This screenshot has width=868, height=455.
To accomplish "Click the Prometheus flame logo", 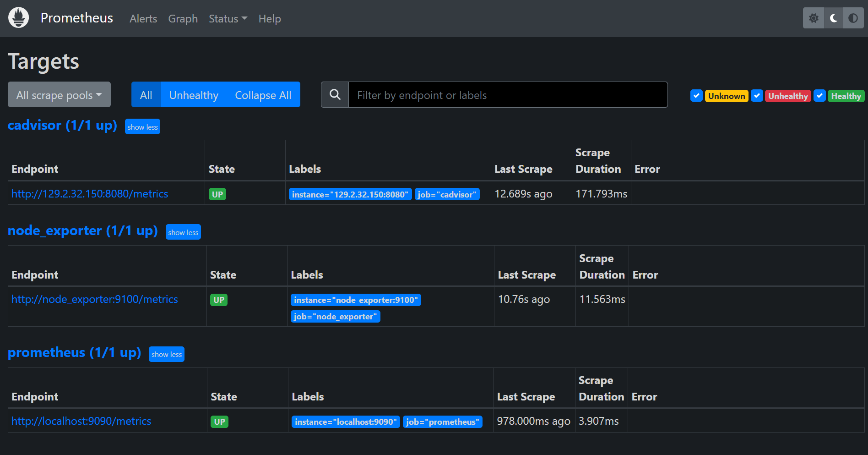I will pyautogui.click(x=18, y=18).
